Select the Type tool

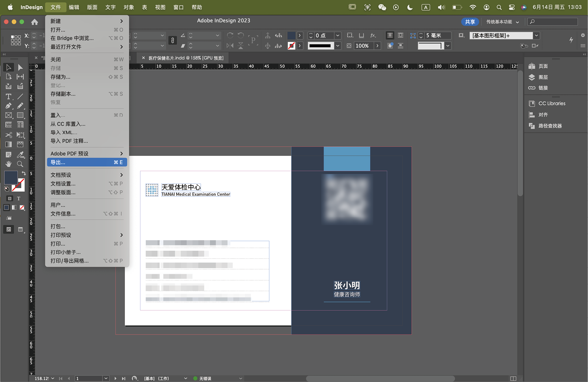coord(8,96)
